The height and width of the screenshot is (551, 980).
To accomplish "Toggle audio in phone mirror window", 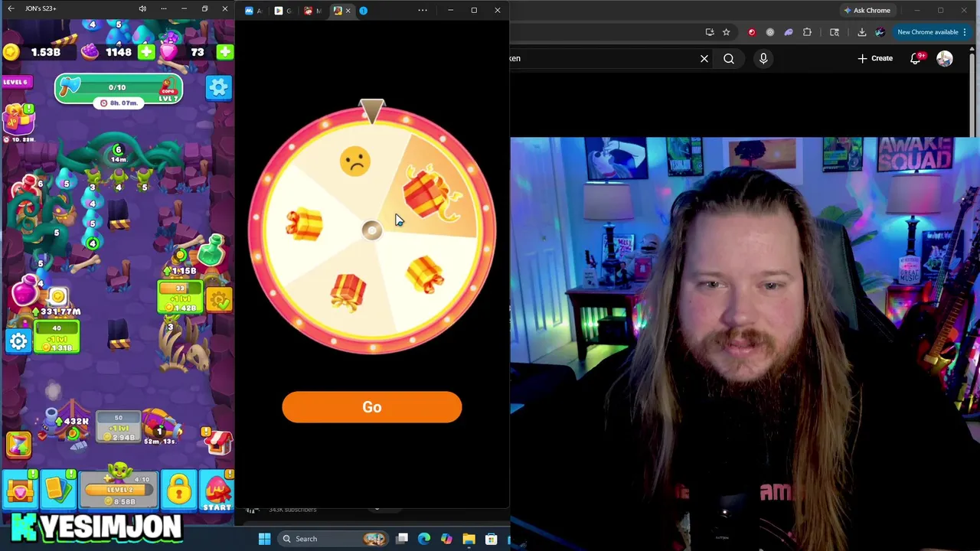I will point(142,8).
